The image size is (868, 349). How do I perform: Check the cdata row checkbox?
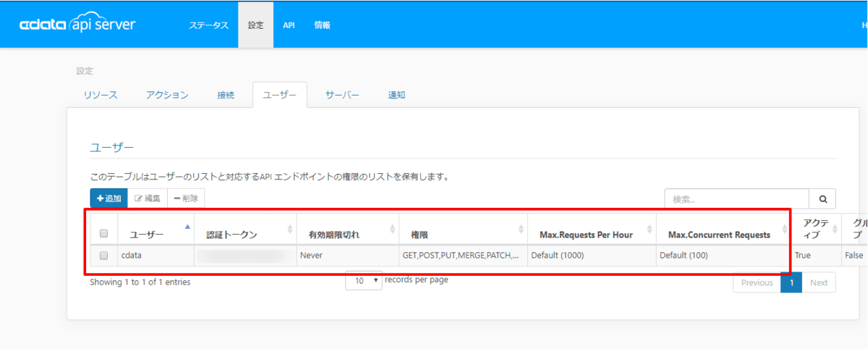(x=103, y=256)
